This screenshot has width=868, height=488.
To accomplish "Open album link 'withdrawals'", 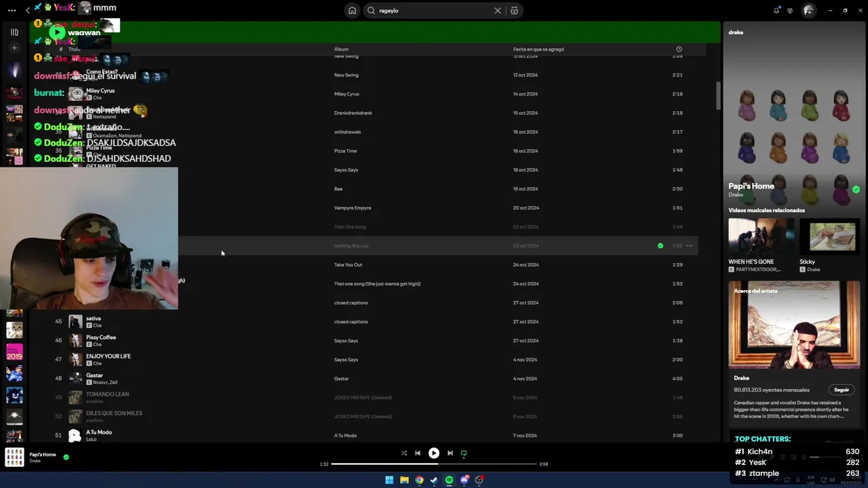I will [347, 132].
